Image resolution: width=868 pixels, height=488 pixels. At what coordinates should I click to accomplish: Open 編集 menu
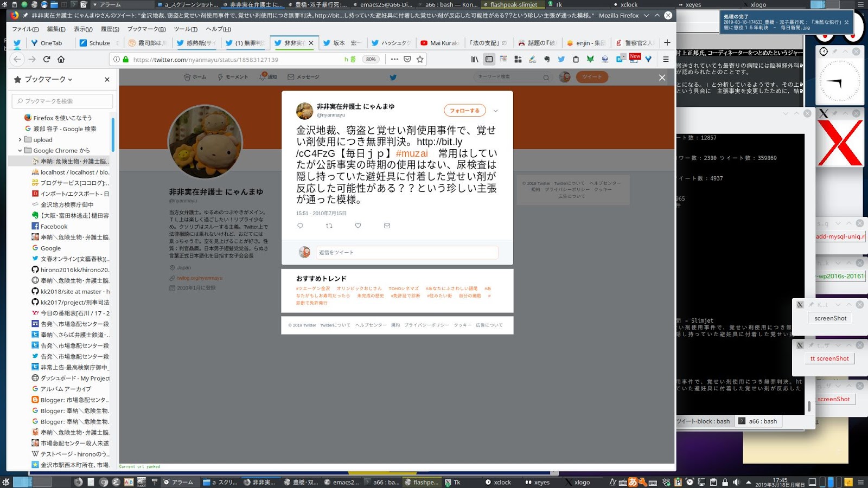point(56,29)
